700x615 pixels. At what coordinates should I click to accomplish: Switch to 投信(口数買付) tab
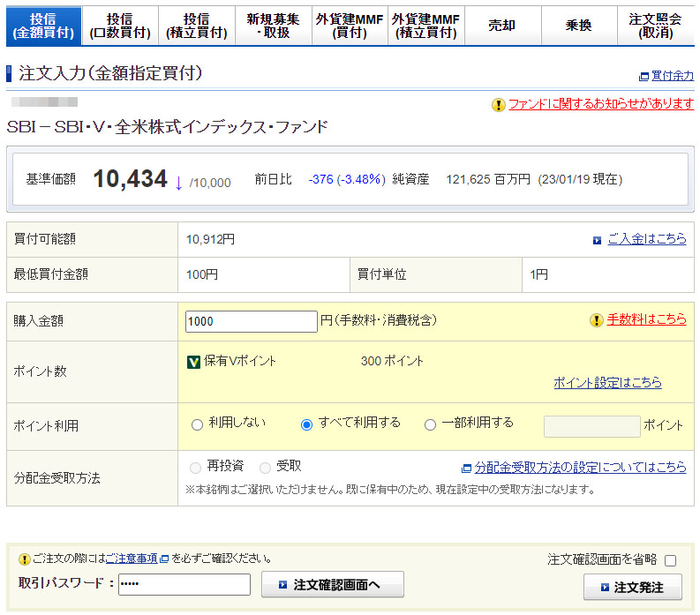(119, 26)
